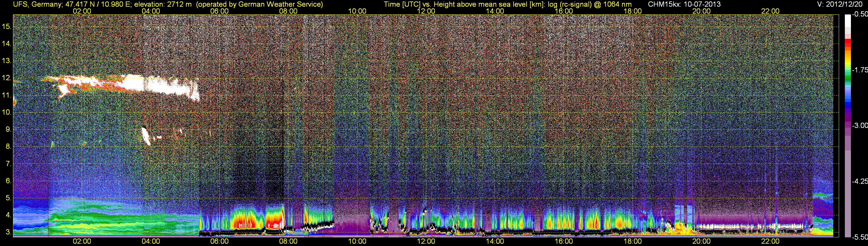Click the colorbar value -0.50
The image size is (868, 246).
860,14
